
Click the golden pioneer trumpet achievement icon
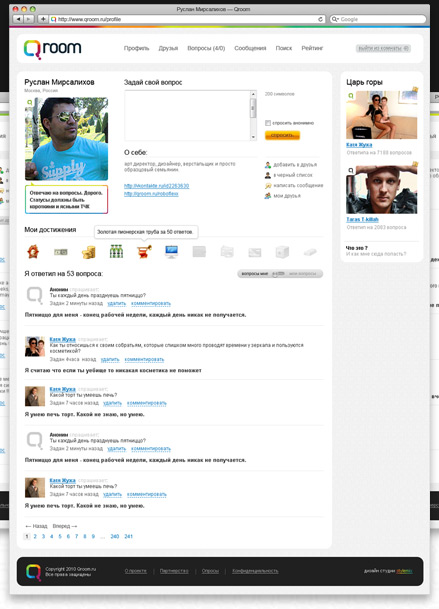pos(144,252)
